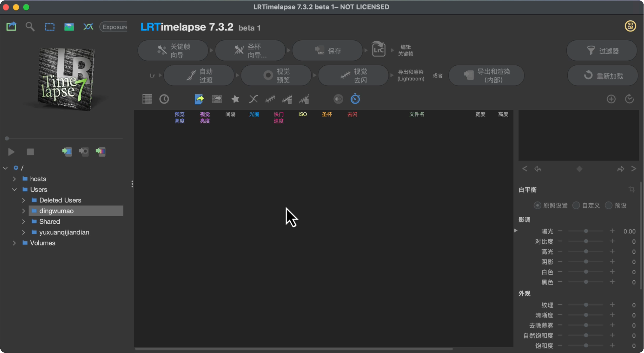Image resolution: width=644 pixels, height=353 pixels.
Task: Click the 关键帧向导 button
Action: [x=173, y=51]
